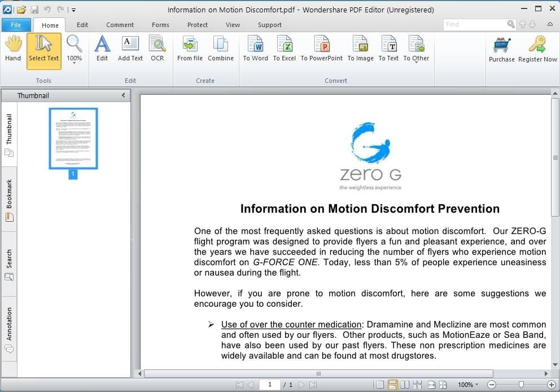Click into the Find search field
This screenshot has width=560, height=392.
pos(475,24)
